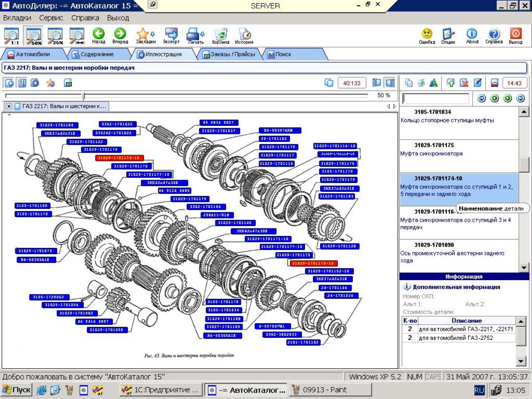Open the Выход menu item
This screenshot has height=399, width=532.
coord(118,18)
